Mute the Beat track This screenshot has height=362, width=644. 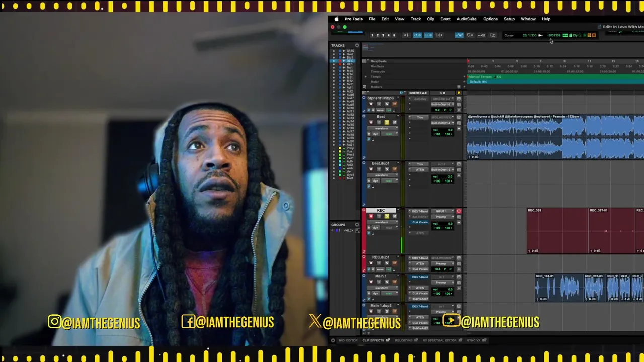click(395, 122)
